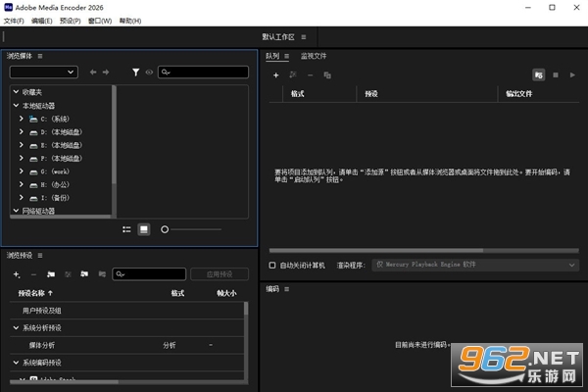Image resolution: width=588 pixels, height=392 pixels.
Task: Switch to the 监视文件 tab
Action: 314,56
